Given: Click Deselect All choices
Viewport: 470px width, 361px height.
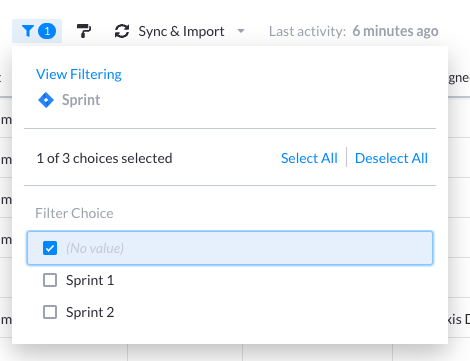Looking at the screenshot, I should pos(391,158).
